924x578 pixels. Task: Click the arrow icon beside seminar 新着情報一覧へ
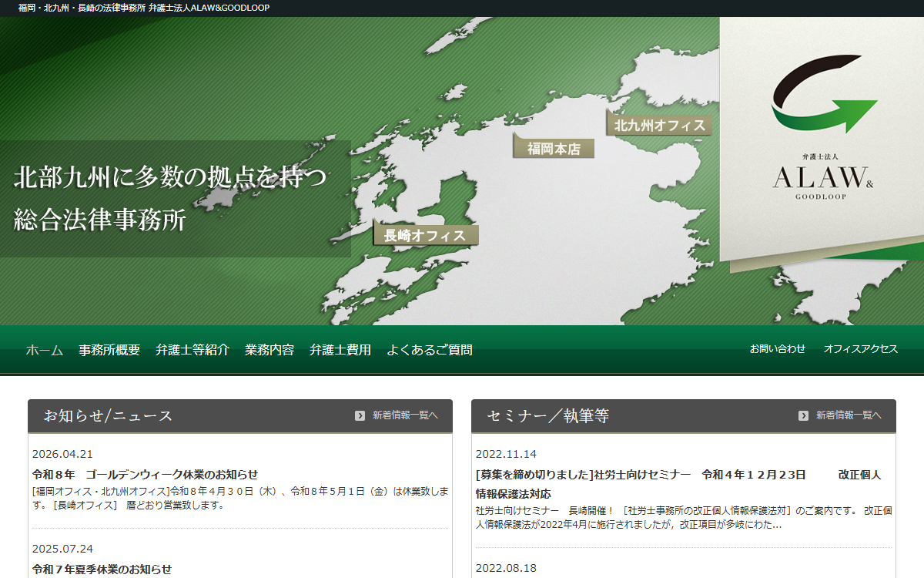pos(803,415)
